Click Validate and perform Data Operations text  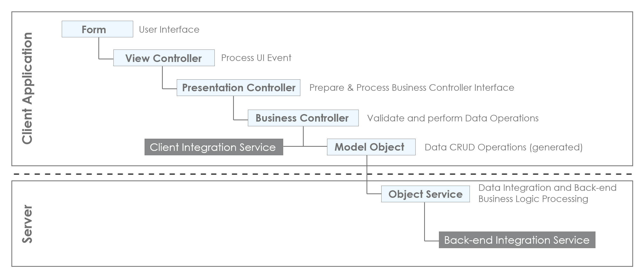pos(453,118)
